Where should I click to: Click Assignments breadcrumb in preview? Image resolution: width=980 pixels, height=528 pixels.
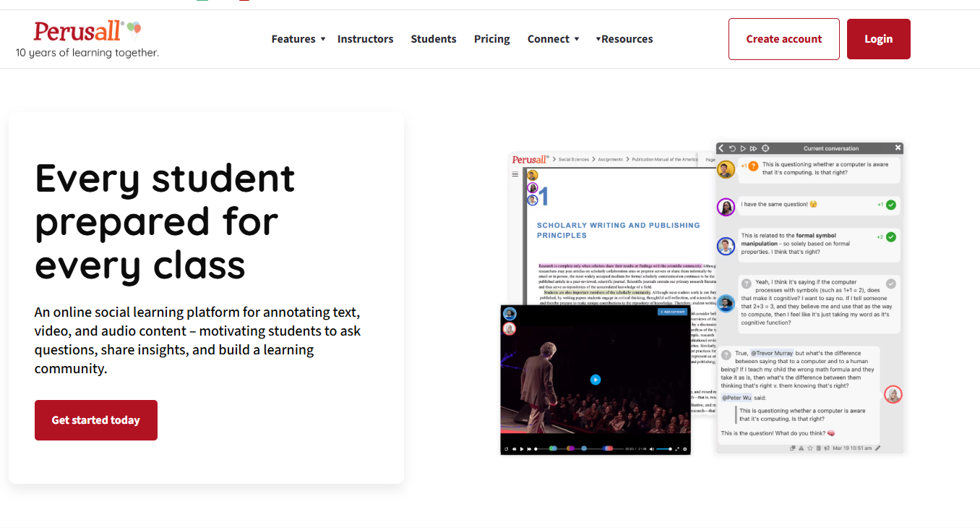[x=610, y=159]
